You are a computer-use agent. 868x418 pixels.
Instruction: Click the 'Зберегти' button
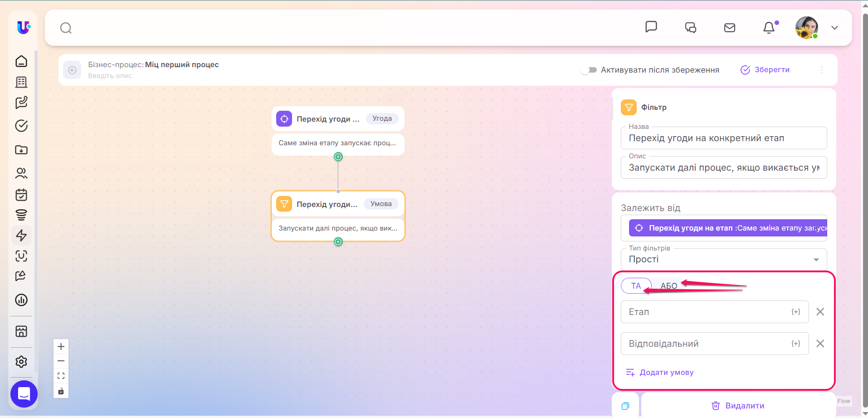(765, 70)
